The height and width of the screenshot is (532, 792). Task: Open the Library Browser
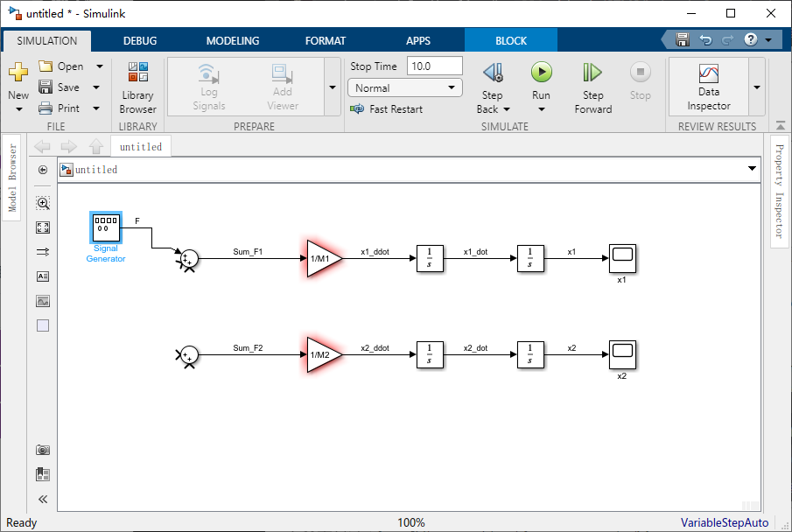pos(138,87)
